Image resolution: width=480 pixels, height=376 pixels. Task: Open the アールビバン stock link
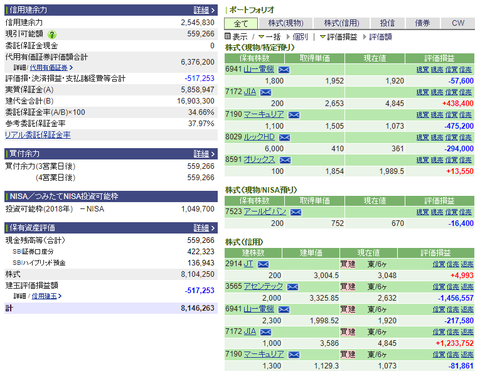point(265,212)
